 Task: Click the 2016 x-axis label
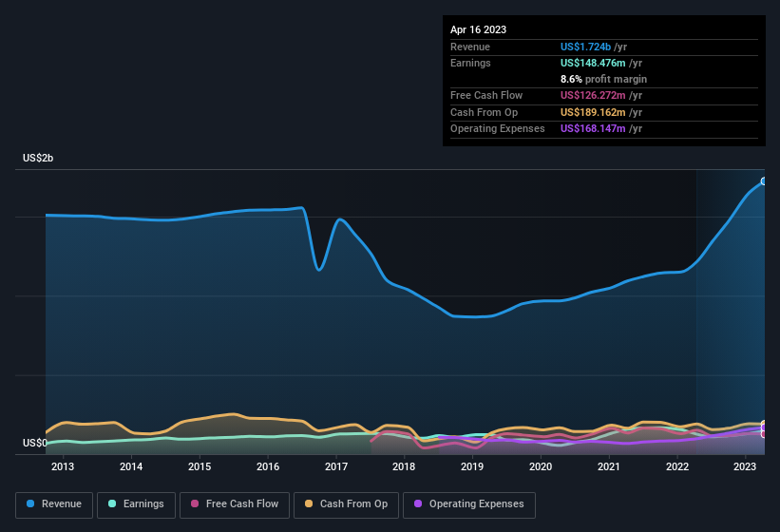coord(268,466)
